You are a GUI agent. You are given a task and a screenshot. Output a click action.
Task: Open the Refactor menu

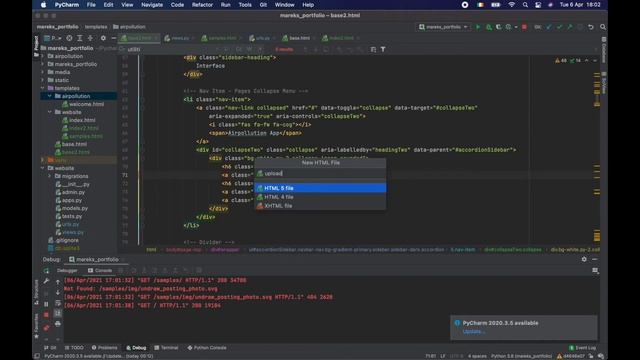coord(202,5)
